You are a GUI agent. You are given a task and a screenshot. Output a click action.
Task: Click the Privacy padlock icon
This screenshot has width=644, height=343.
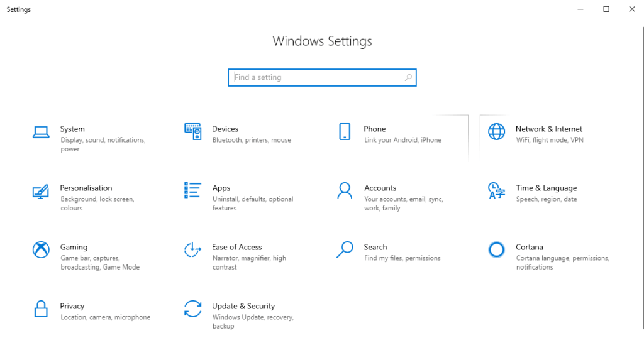pyautogui.click(x=41, y=309)
